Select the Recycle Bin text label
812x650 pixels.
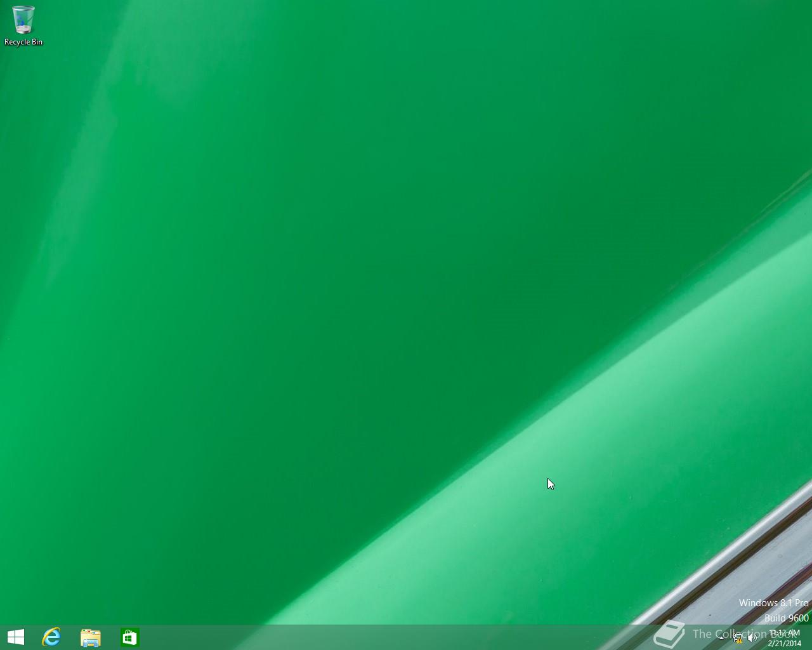coord(23,42)
